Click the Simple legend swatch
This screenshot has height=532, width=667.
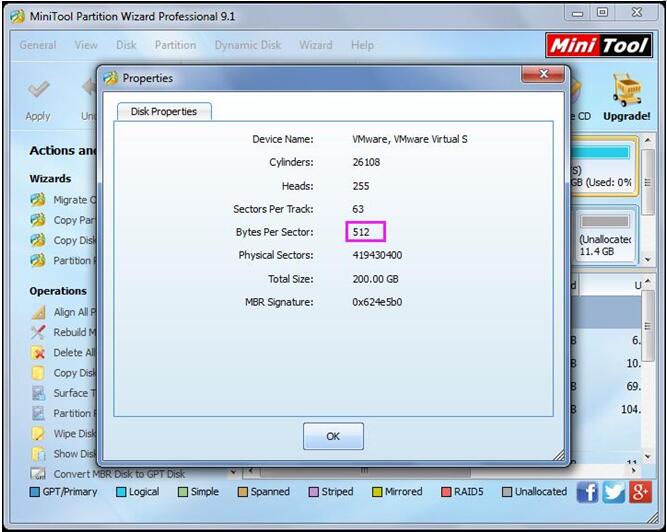click(183, 492)
